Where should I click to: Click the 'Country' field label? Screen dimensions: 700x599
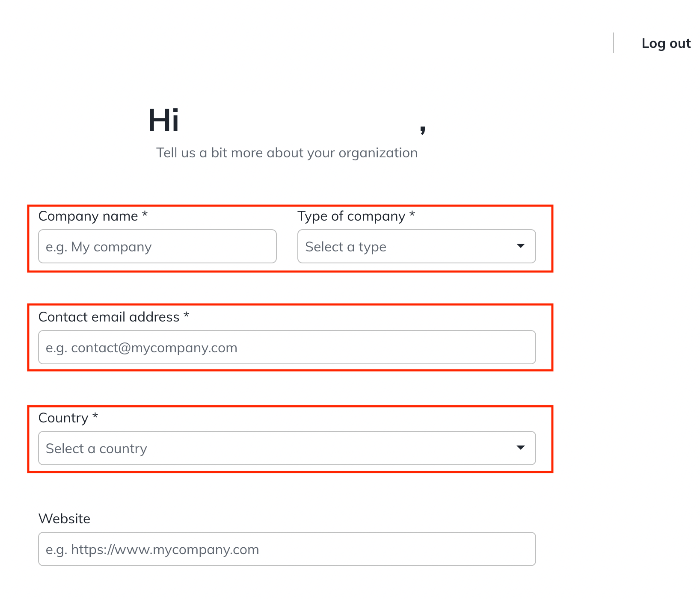63,418
